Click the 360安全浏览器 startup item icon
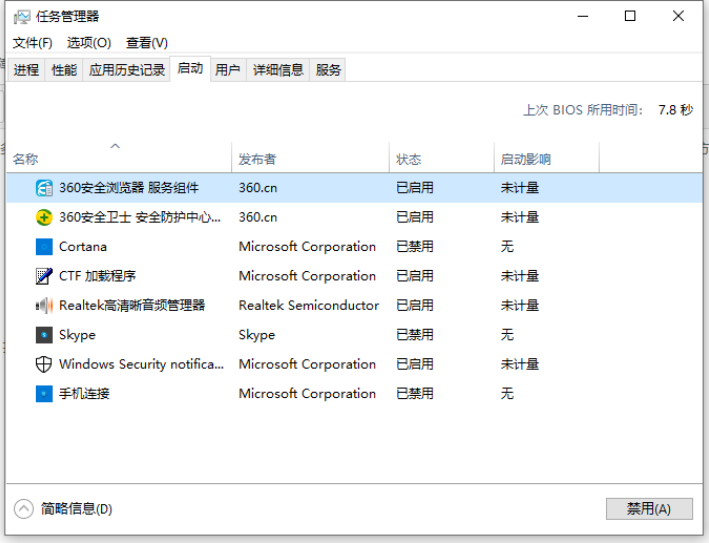This screenshot has height=543, width=709. (x=44, y=188)
